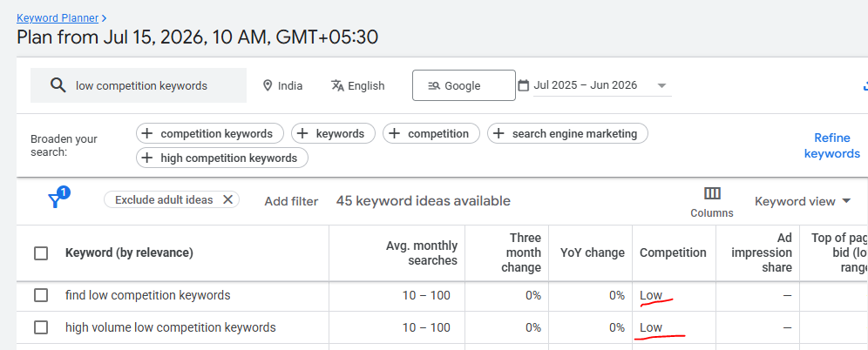
Task: Tick the select-all keywords header checkbox
Action: pos(41,253)
